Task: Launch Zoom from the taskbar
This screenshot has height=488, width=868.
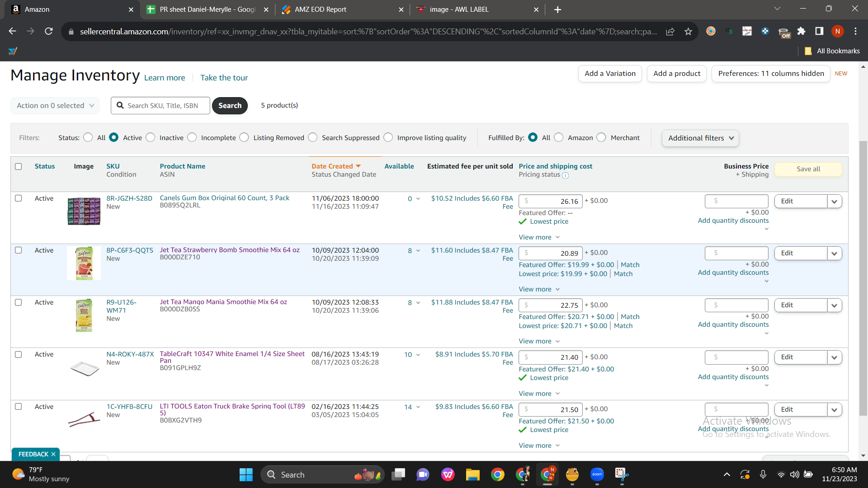Action: [597, 474]
